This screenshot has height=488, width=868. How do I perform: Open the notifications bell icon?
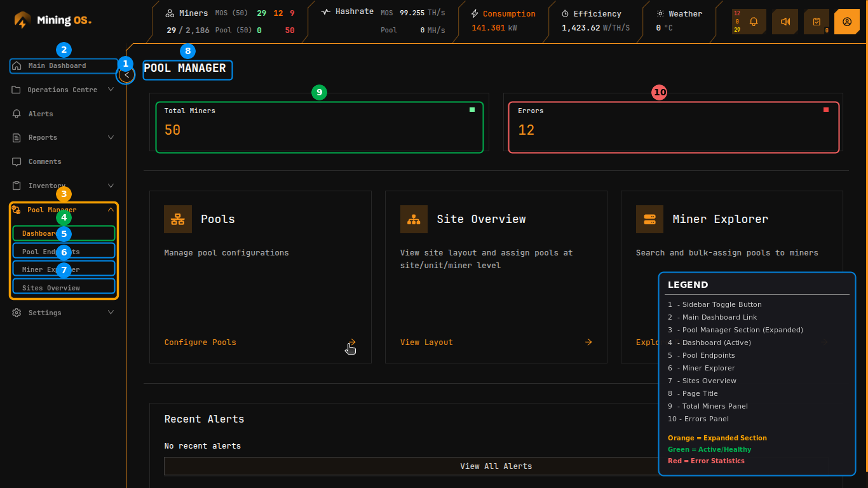click(x=753, y=21)
